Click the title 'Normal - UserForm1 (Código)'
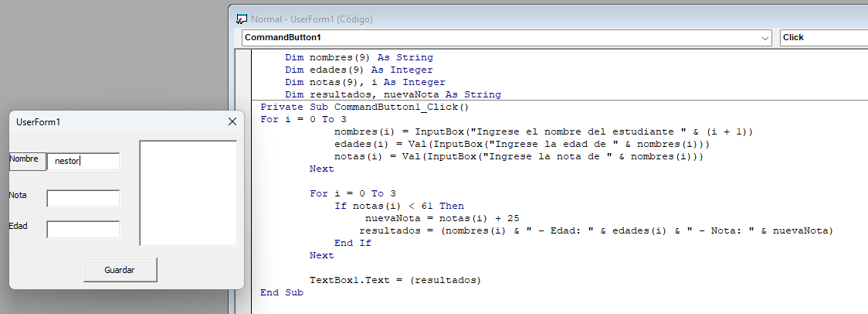 pyautogui.click(x=312, y=19)
